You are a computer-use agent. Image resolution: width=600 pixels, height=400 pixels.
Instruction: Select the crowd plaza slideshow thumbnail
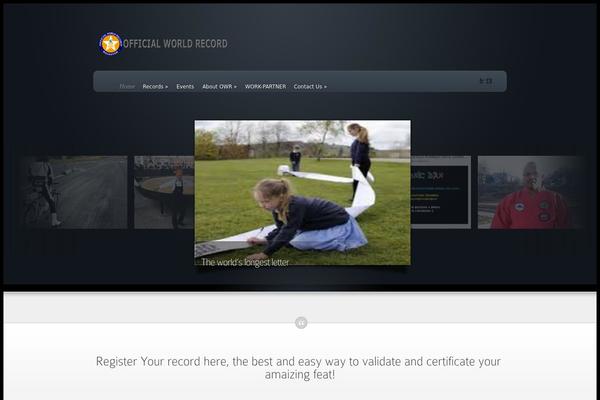coord(164,192)
